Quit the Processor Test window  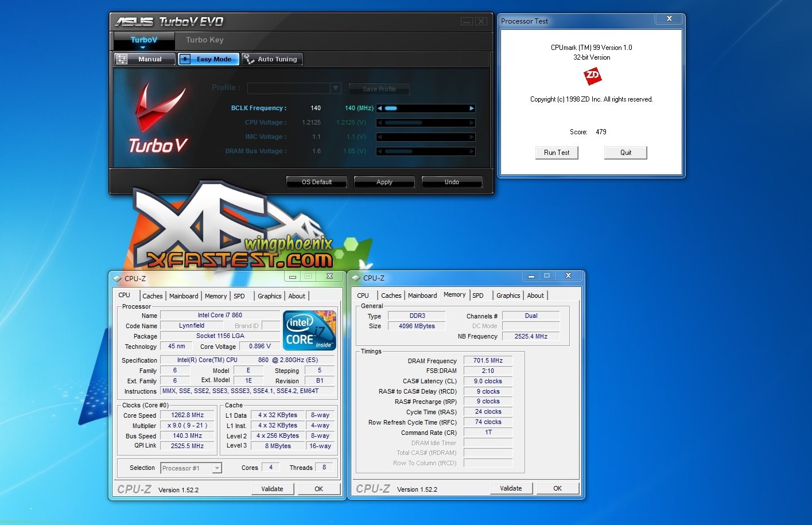pyautogui.click(x=625, y=153)
